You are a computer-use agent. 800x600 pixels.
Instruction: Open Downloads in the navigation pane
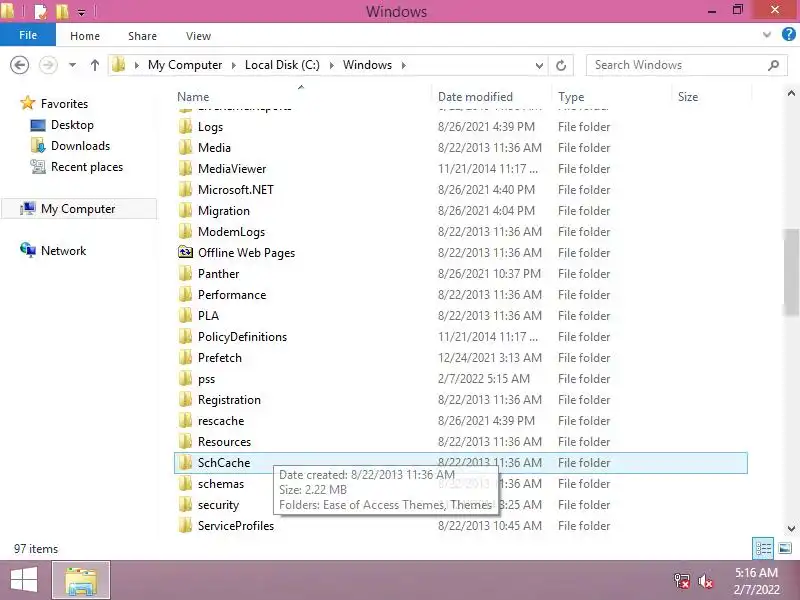pos(80,146)
